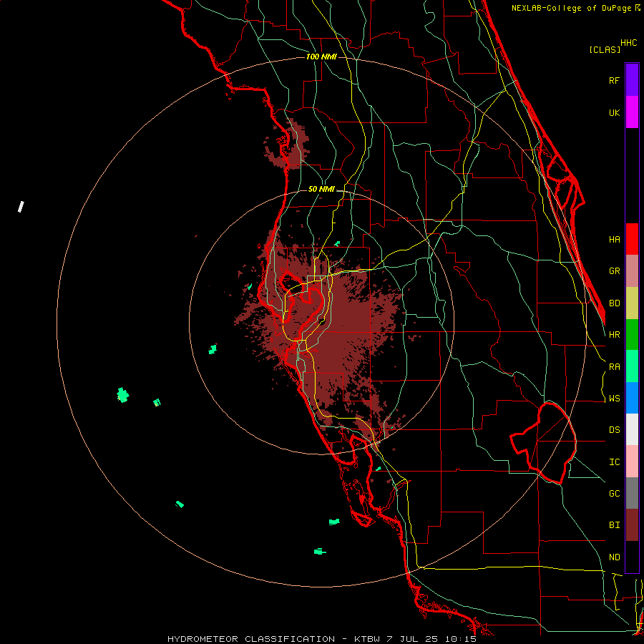Click the GR pink legend swatch
Screen dimensions: 644x644
[x=632, y=271]
